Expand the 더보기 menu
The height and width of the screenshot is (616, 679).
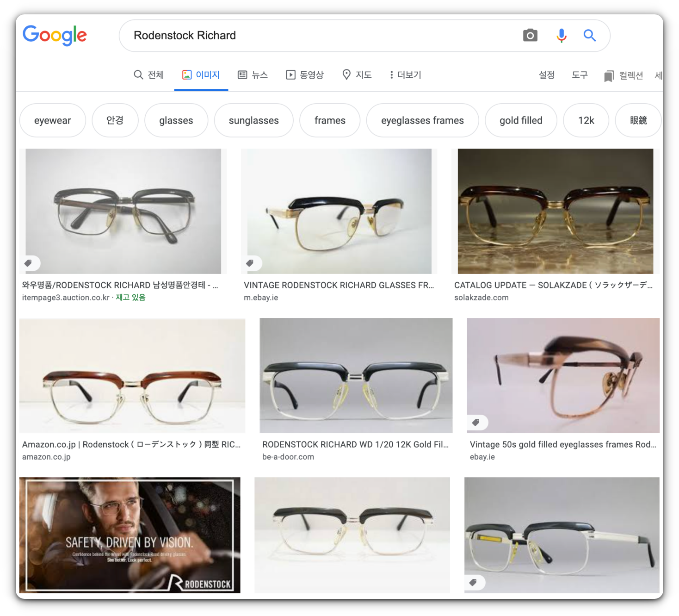pos(405,75)
